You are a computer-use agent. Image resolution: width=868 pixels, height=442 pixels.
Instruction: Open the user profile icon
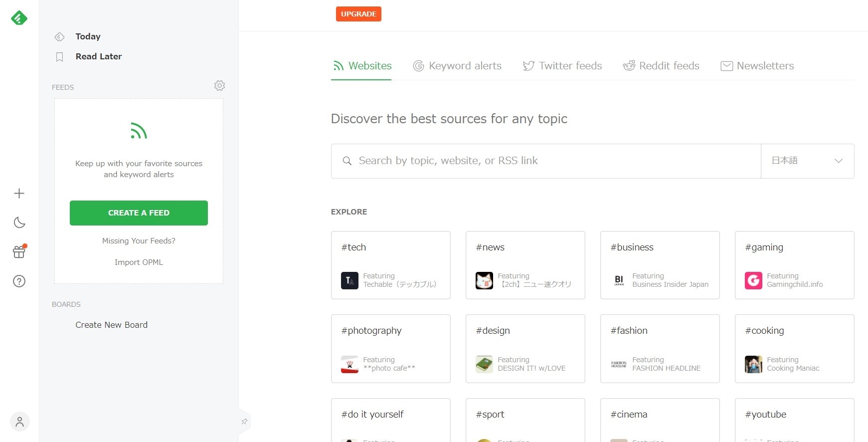(x=19, y=422)
